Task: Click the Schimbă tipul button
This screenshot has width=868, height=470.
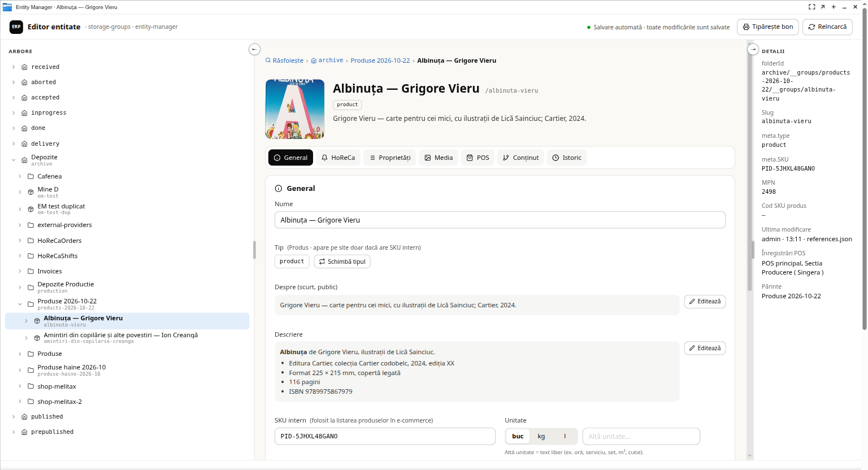Action: [342, 262]
